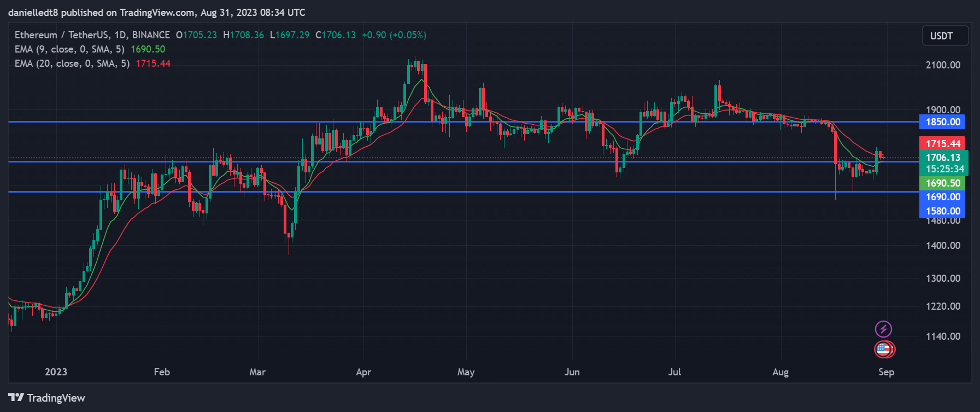Click the blue 1850.00 price label
The width and height of the screenshot is (980, 412).
tap(942, 122)
